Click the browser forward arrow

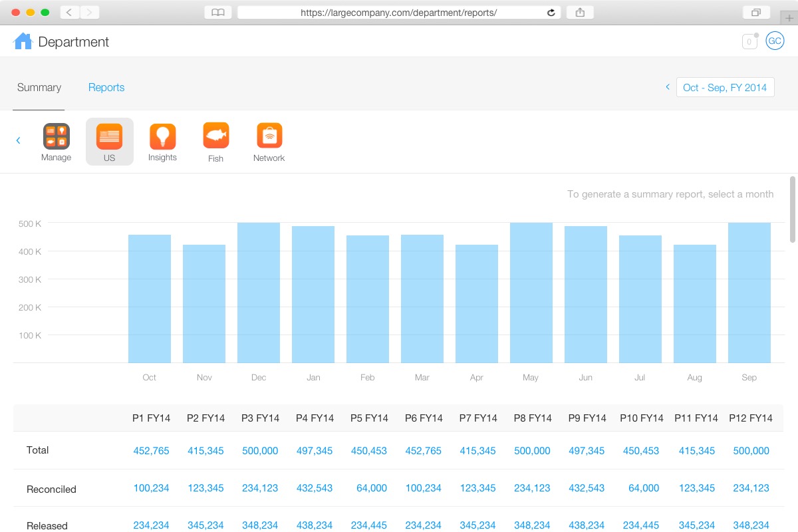(x=90, y=12)
